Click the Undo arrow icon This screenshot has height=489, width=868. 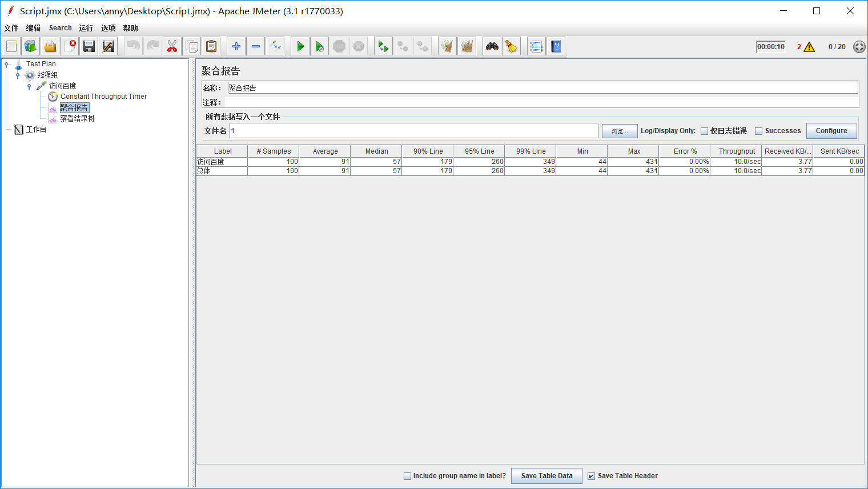point(133,46)
